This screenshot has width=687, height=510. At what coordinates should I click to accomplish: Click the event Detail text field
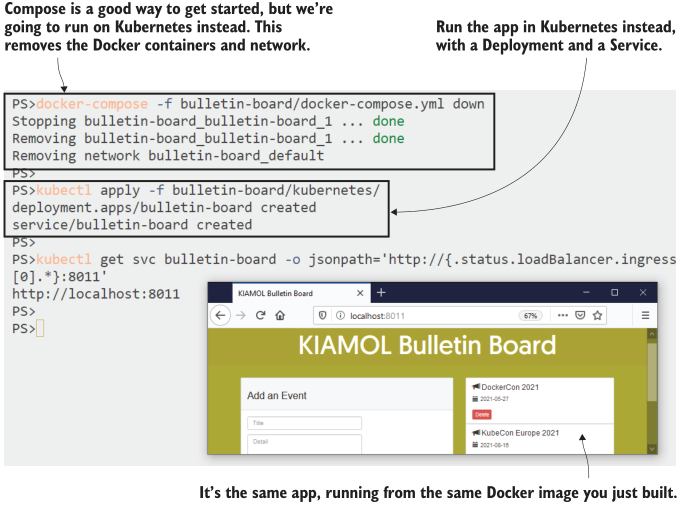304,441
